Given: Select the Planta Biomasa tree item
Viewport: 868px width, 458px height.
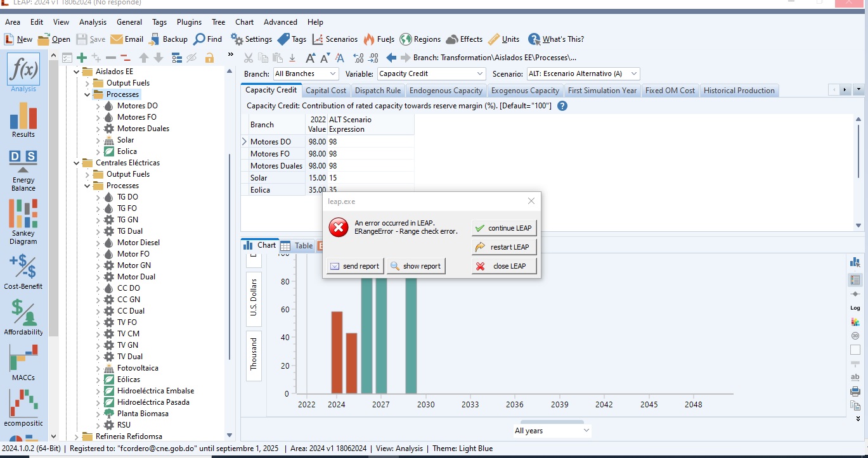Looking at the screenshot, I should (143, 414).
